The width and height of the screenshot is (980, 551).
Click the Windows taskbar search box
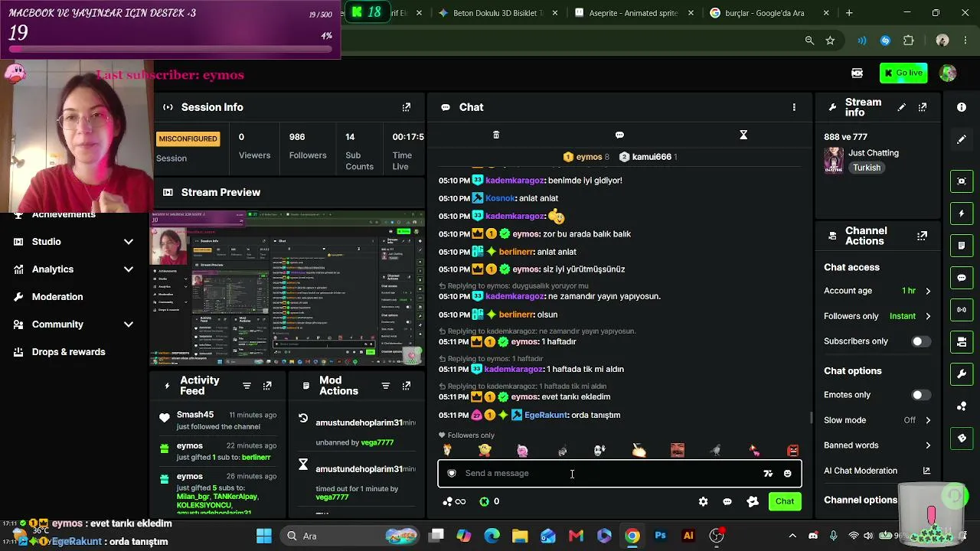click(x=348, y=536)
